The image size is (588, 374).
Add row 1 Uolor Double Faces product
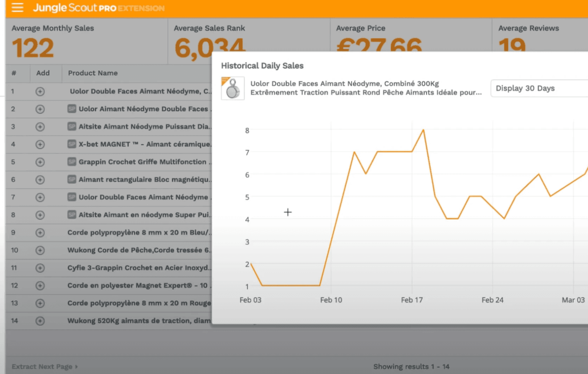point(40,92)
